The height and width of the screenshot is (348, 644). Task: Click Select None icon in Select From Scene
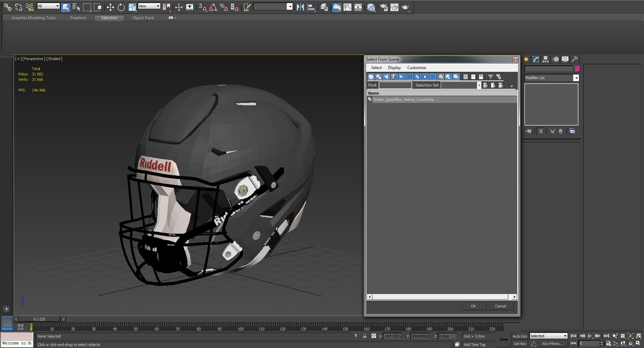tap(473, 77)
